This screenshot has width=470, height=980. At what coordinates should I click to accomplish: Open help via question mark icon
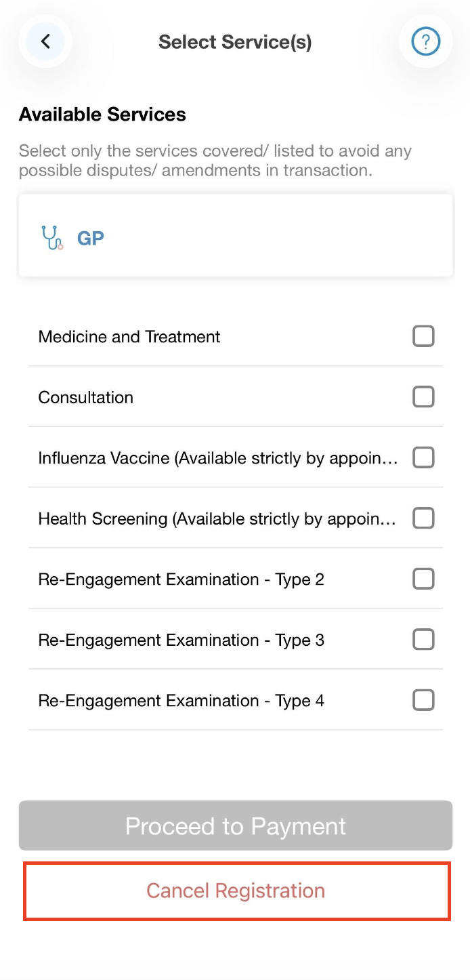[x=425, y=42]
